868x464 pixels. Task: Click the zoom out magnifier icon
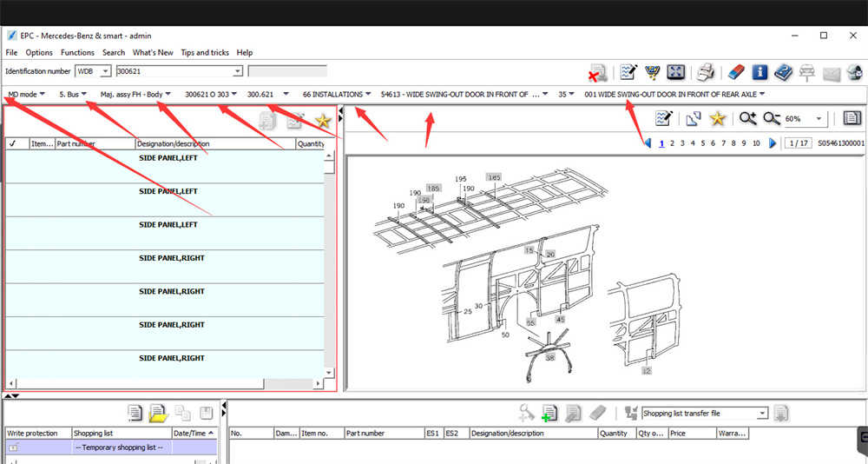[x=772, y=119]
